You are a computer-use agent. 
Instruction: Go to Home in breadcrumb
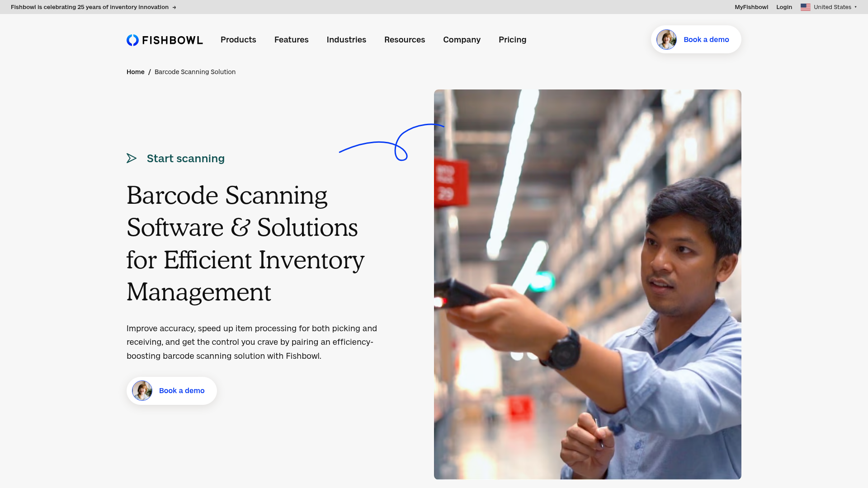136,72
